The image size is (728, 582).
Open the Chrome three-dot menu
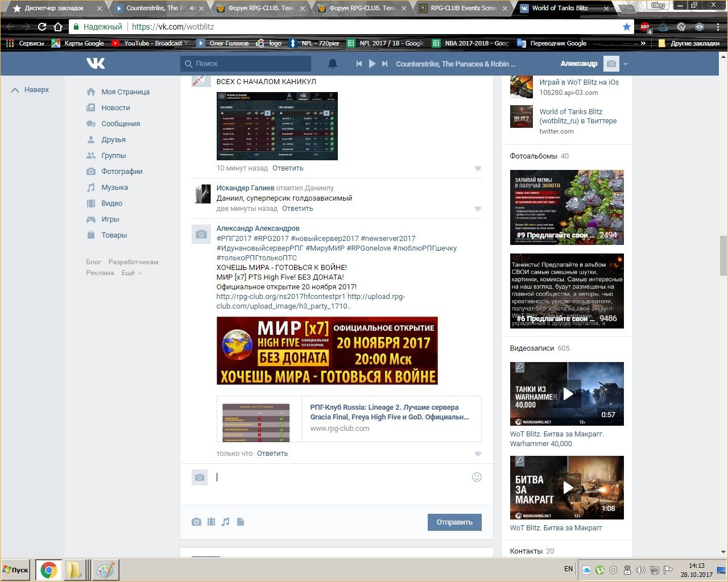click(718, 27)
